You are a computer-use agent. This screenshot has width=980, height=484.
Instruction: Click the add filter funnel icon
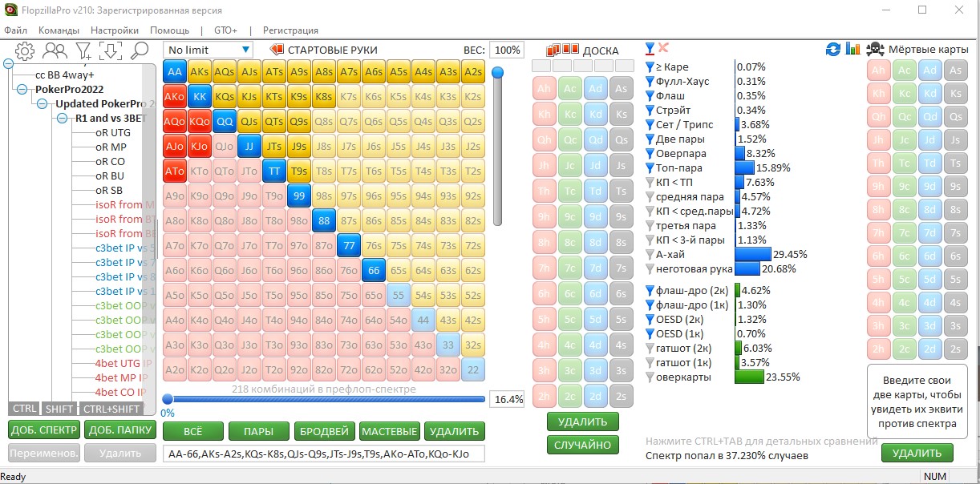pos(83,51)
